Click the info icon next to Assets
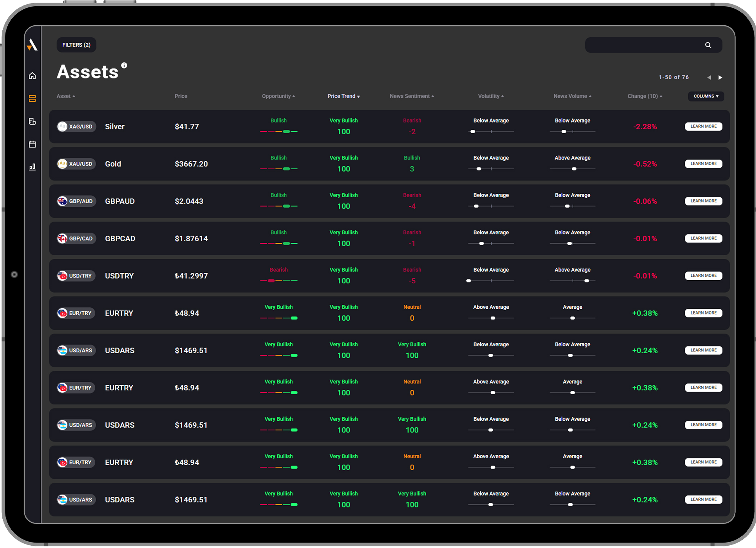Screen dimensions: 756x548 pyautogui.click(x=124, y=65)
